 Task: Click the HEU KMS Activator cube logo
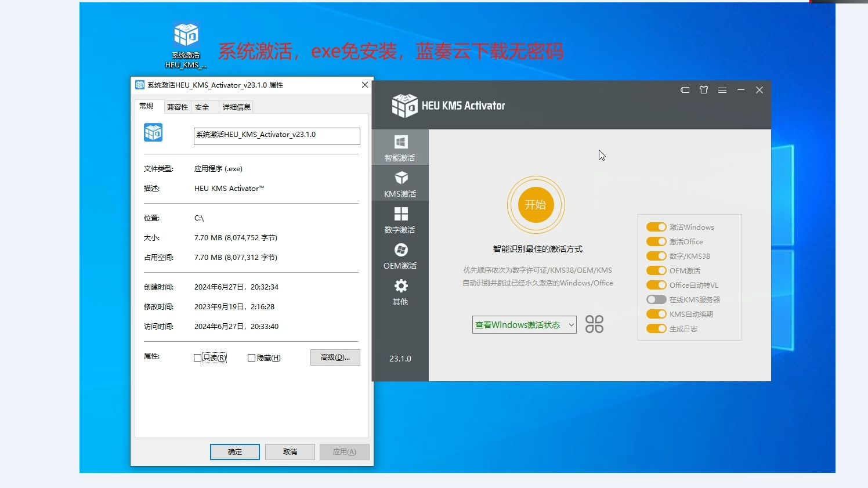point(404,106)
